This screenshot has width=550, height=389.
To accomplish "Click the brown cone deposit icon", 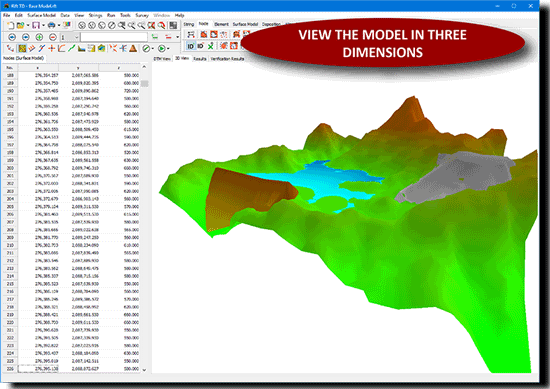I will [x=133, y=48].
